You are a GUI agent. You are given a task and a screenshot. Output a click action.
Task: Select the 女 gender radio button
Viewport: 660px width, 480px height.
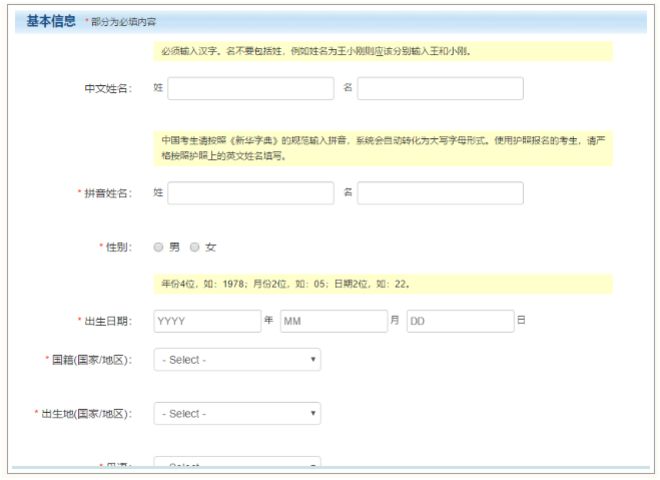tap(194, 247)
